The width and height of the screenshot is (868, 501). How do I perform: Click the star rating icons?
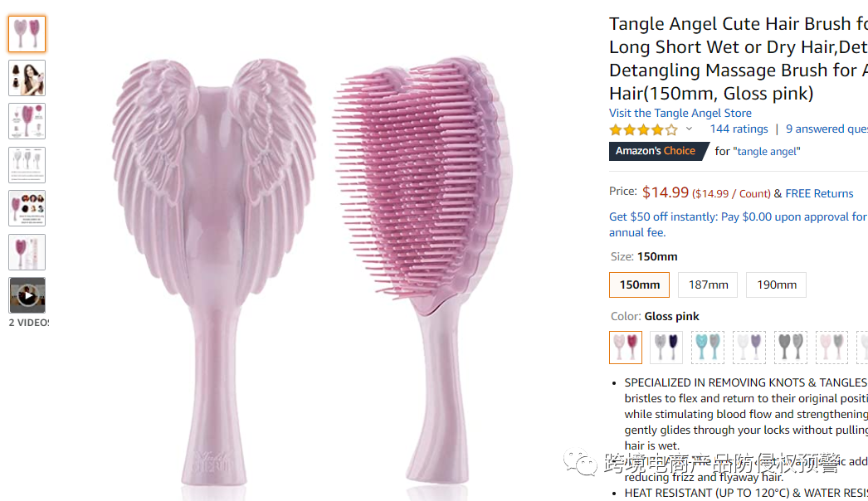coord(643,130)
